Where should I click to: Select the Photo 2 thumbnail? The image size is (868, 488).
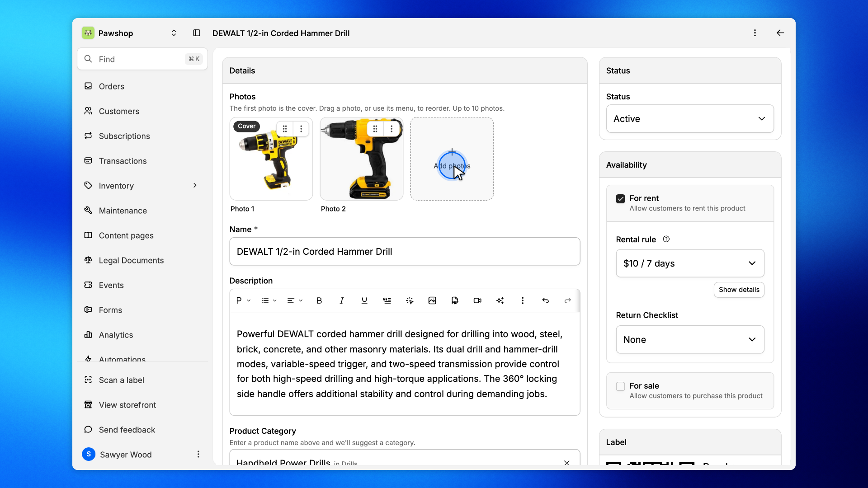(361, 159)
